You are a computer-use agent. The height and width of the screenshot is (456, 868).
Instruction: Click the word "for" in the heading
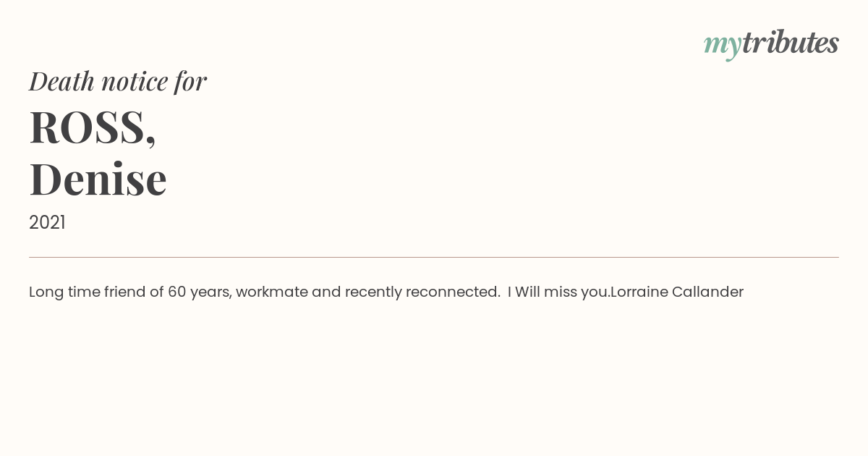190,82
